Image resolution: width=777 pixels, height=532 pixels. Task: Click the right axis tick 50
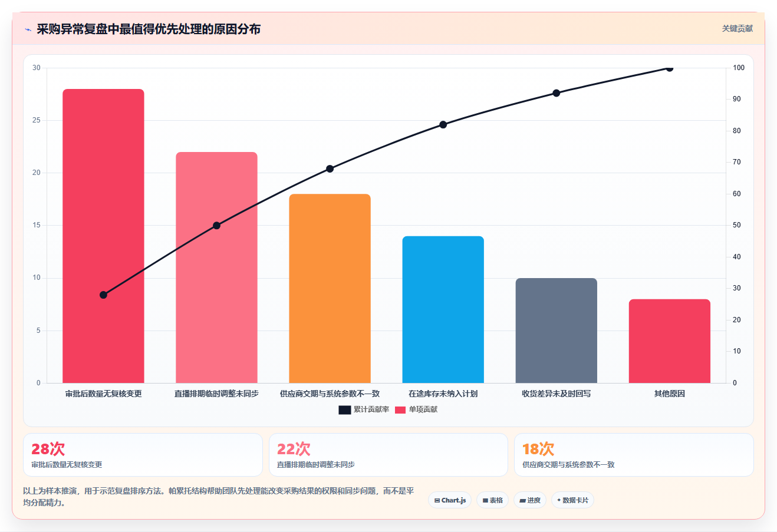point(737,225)
